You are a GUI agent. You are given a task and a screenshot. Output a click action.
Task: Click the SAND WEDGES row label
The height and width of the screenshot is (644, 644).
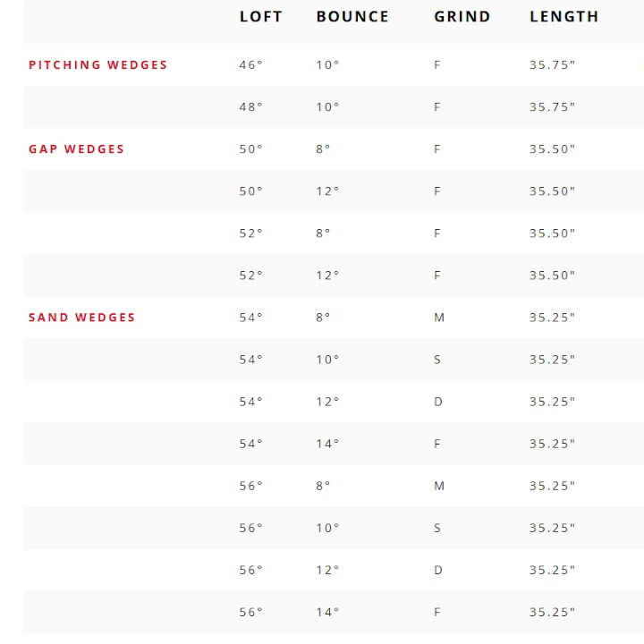click(82, 318)
